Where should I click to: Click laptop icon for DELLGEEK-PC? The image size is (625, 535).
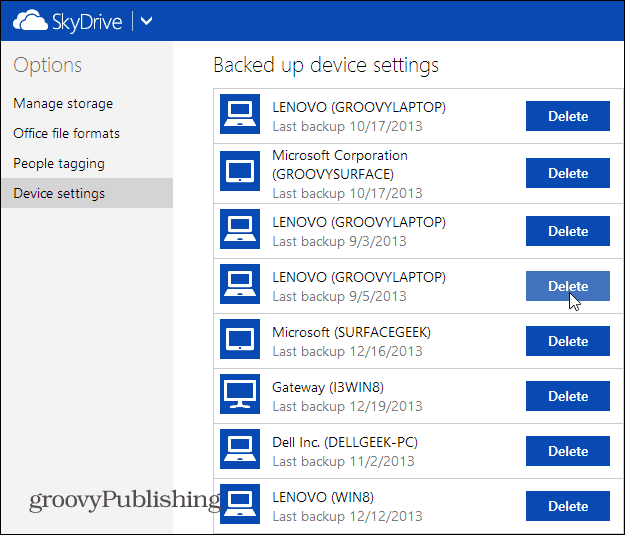(240, 449)
